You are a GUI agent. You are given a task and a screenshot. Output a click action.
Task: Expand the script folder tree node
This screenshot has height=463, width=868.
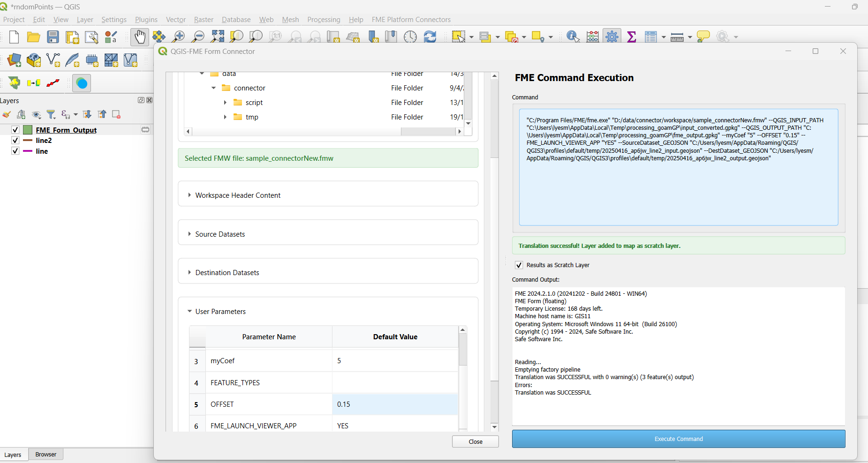coord(225,102)
